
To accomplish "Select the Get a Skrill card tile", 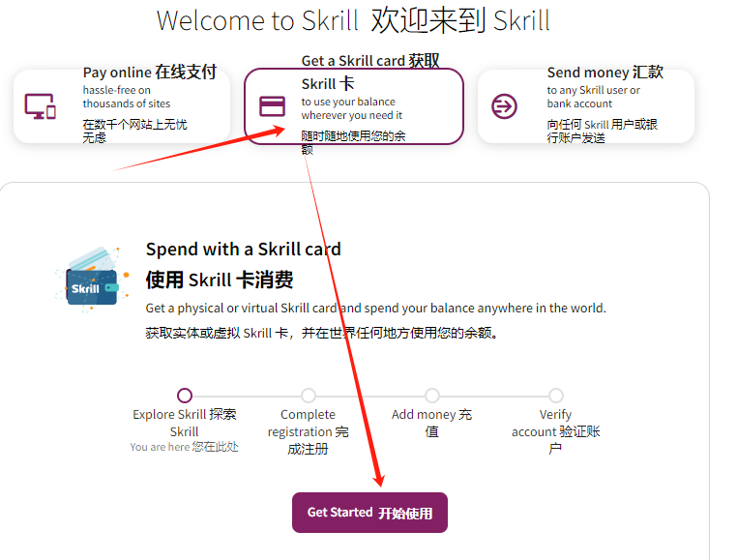I will pos(354,106).
